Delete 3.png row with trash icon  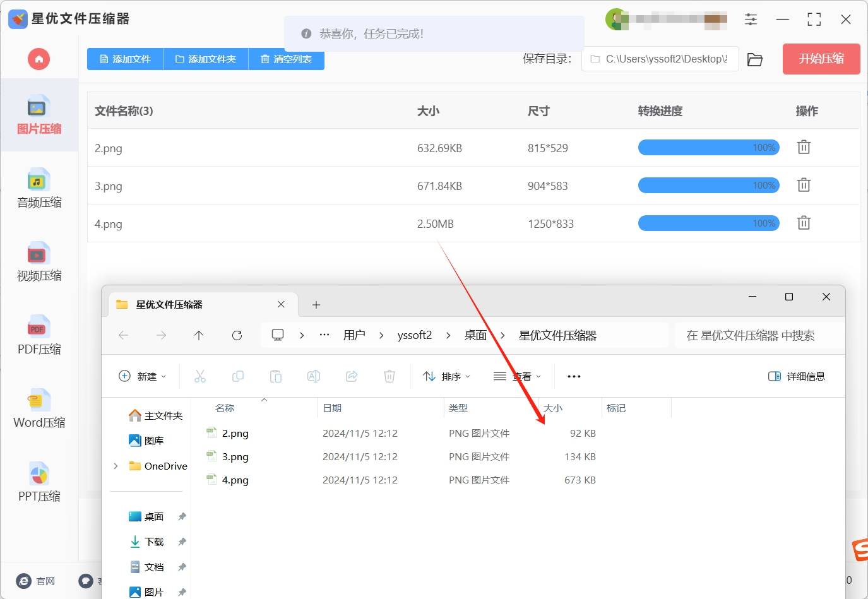coord(804,185)
